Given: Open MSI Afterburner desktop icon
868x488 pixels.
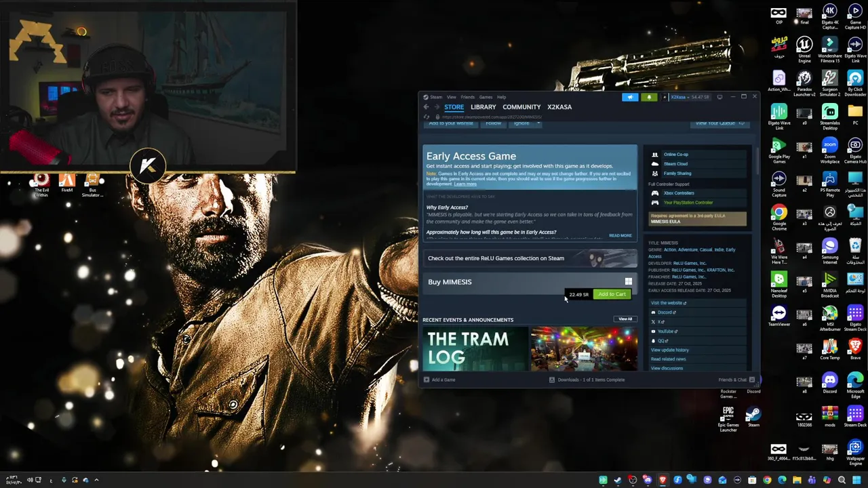Looking at the screenshot, I should (830, 317).
